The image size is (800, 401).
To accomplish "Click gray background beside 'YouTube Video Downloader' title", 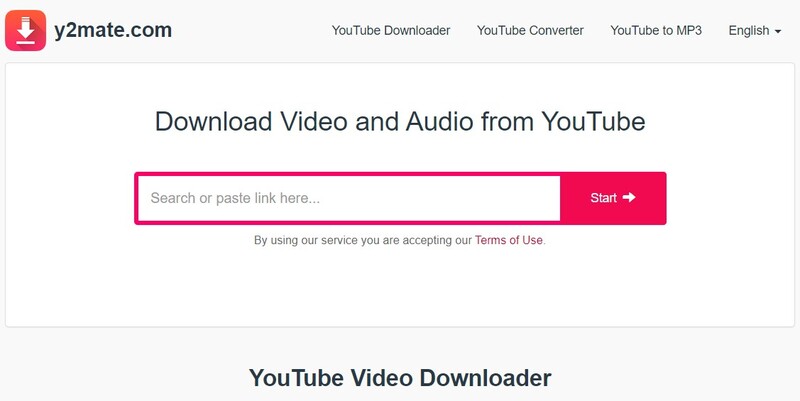I will [x=663, y=378].
